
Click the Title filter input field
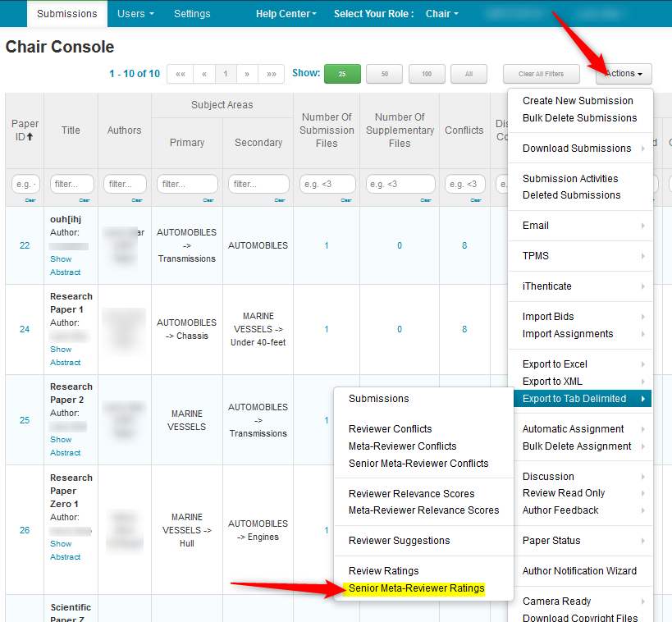pos(71,185)
